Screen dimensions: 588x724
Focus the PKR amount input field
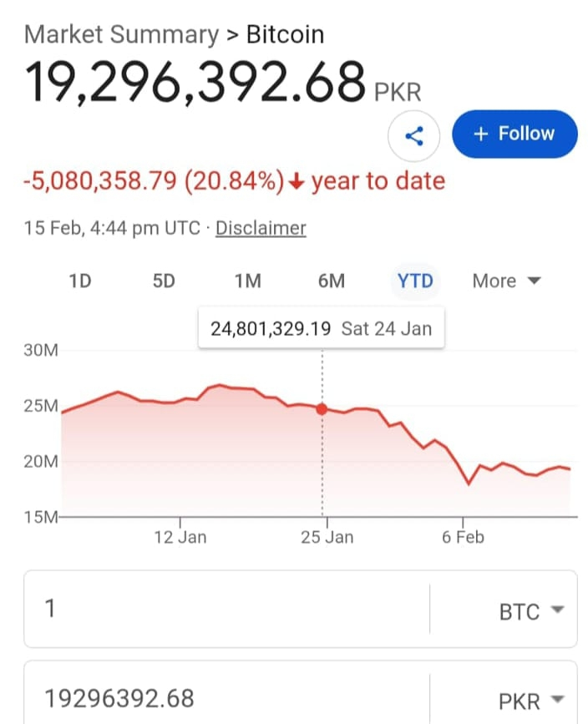(x=226, y=698)
